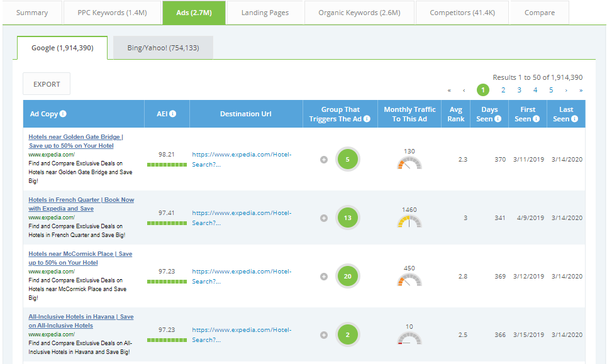Expand keyword group for Havana hotels ad
Screen dimensions: 607x364
[324, 335]
